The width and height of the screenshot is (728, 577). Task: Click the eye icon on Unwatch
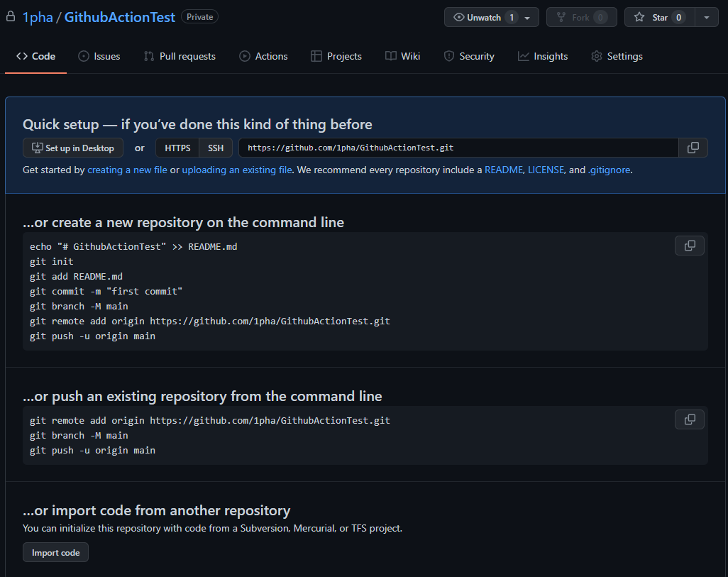pyautogui.click(x=458, y=17)
